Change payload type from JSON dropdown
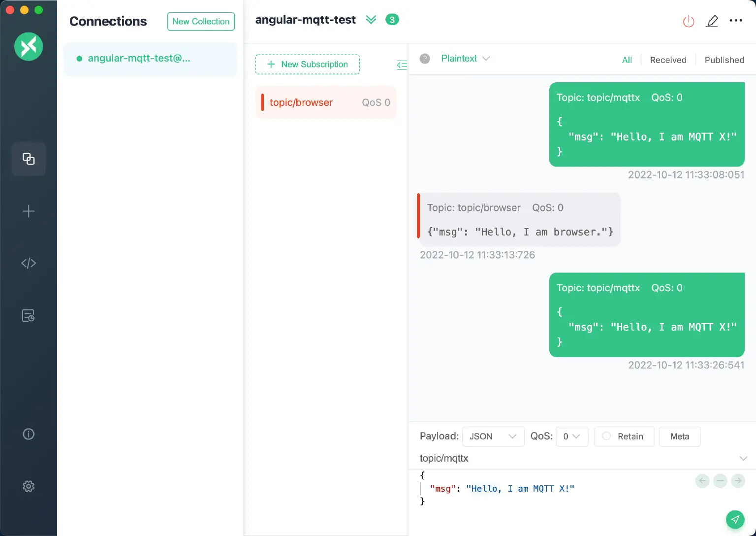 pos(493,436)
